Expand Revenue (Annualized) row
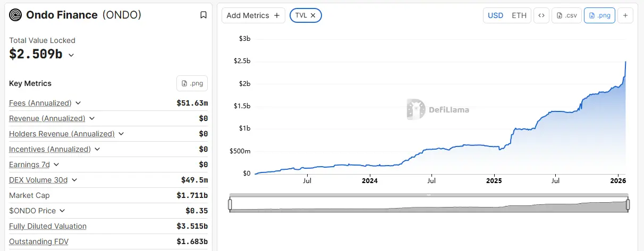 tap(92, 118)
